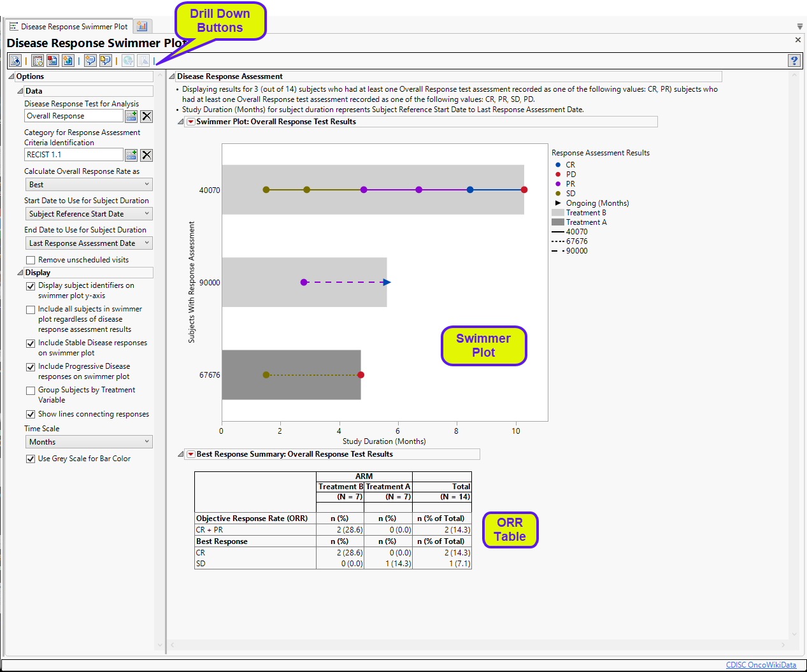The width and height of the screenshot is (807, 672).
Task: Uncheck Use Grey Scale for Bar Color
Action: coord(31,459)
